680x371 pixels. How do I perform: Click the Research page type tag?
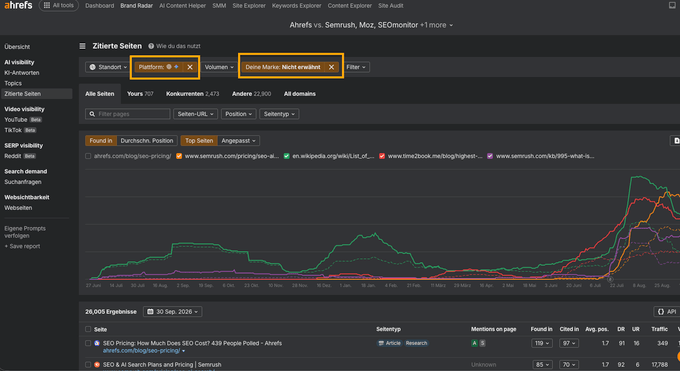pyautogui.click(x=416, y=343)
